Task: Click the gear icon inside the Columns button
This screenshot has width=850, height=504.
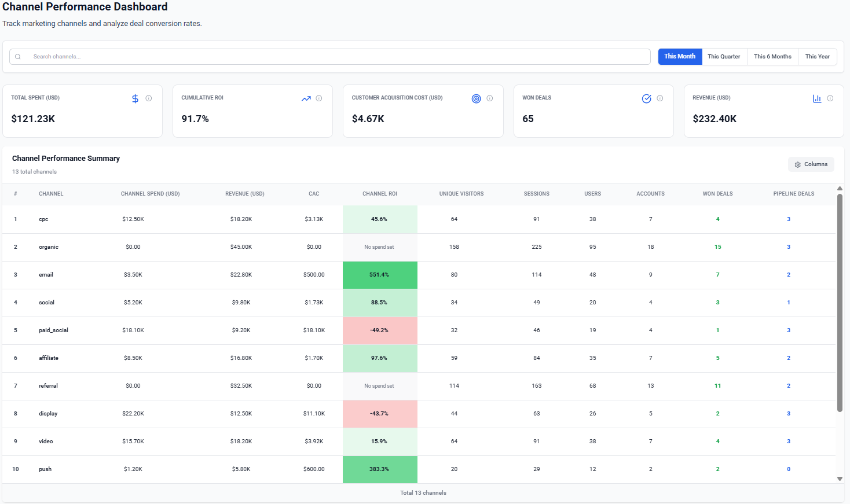Action: [797, 164]
